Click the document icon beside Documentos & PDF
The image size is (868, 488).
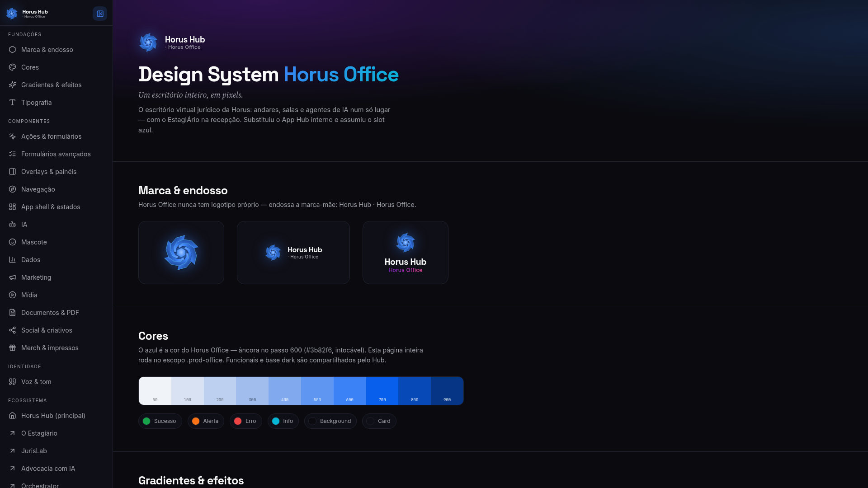(12, 313)
